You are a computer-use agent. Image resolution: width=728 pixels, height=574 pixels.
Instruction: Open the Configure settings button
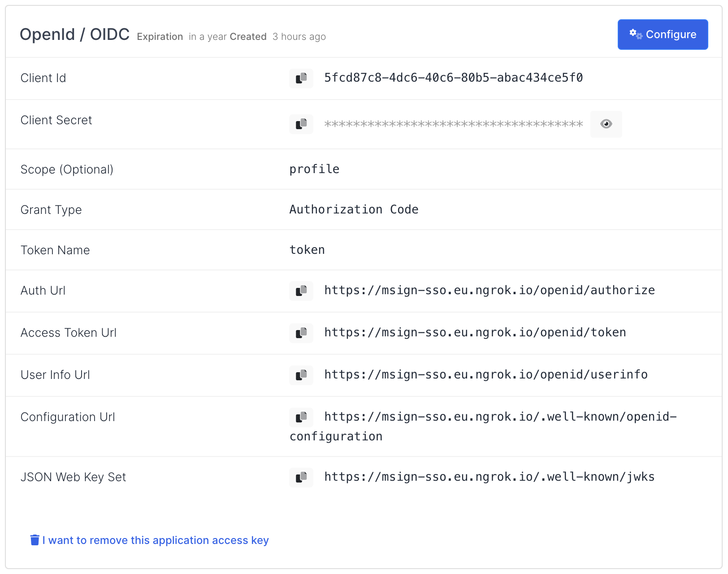pos(663,35)
